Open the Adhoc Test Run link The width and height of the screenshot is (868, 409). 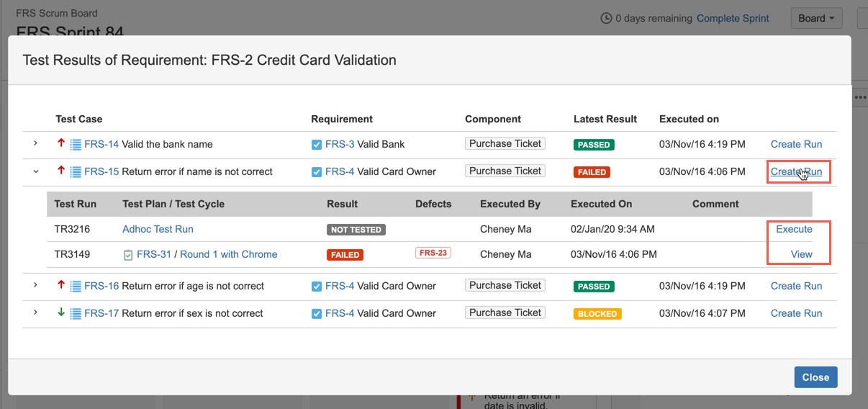[158, 230]
